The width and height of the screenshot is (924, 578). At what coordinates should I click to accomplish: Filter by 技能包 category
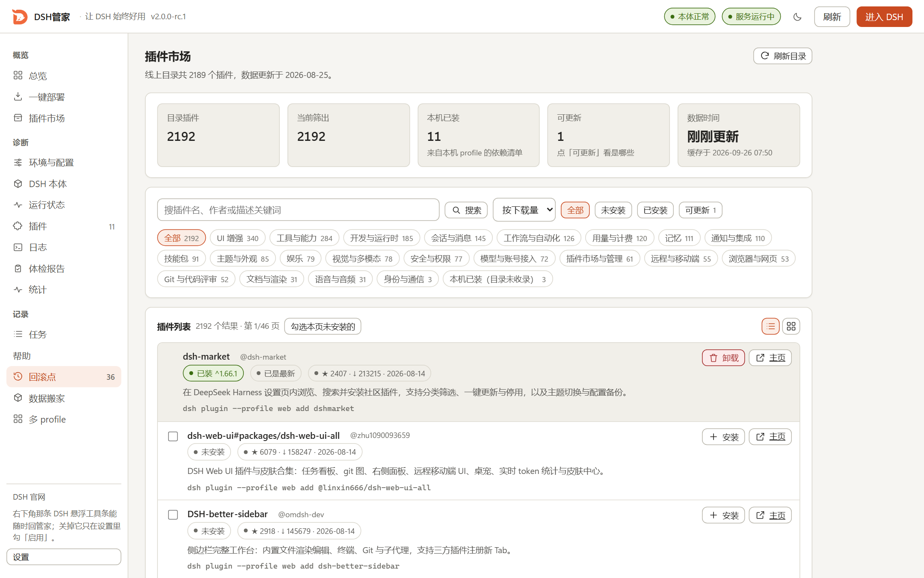click(181, 259)
